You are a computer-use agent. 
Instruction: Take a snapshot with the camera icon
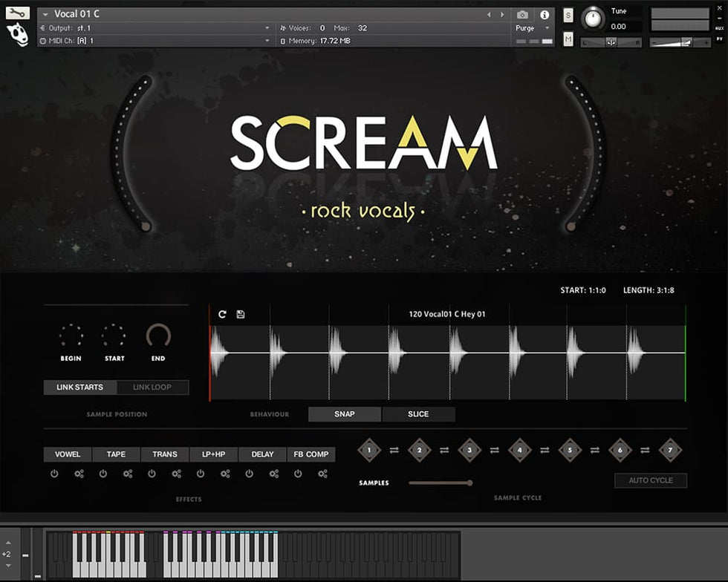pos(522,14)
